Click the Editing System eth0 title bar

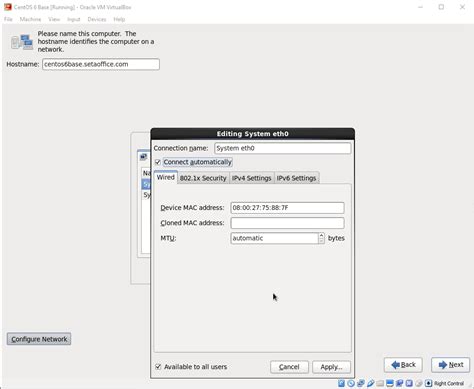tap(253, 134)
